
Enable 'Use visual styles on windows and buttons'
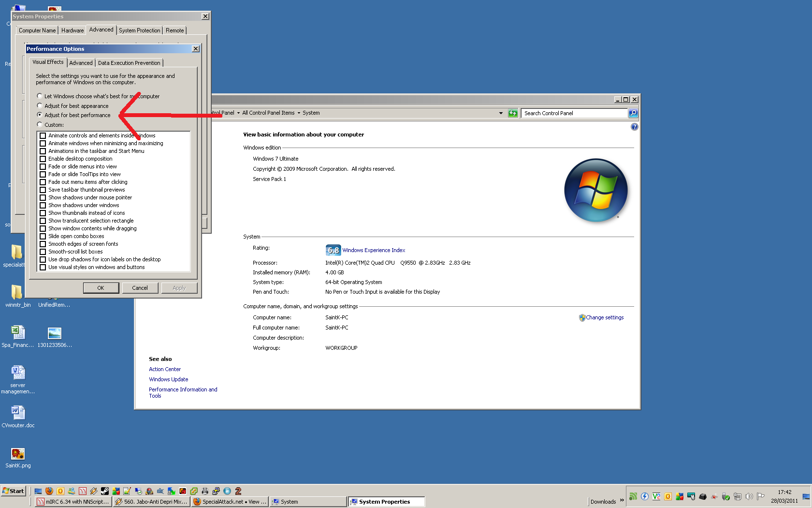click(x=43, y=267)
